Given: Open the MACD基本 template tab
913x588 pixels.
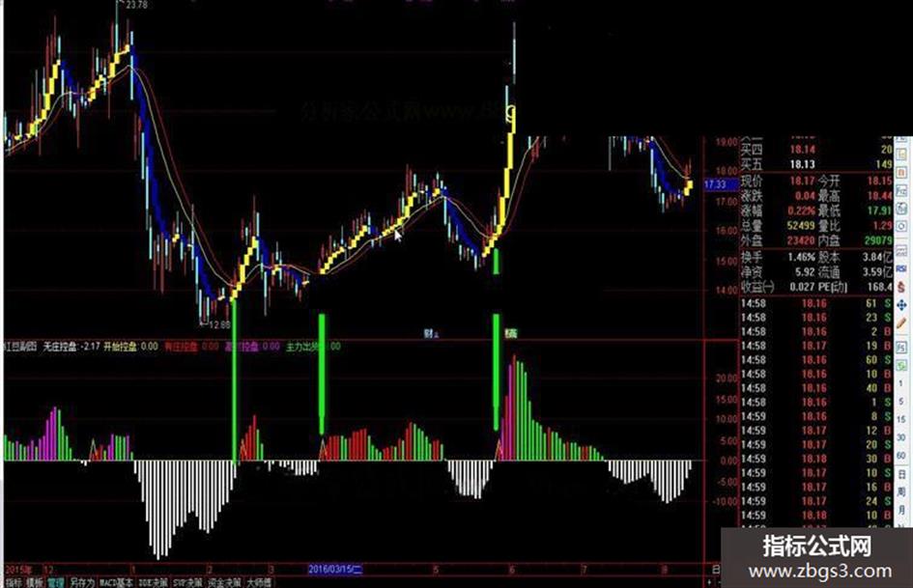Looking at the screenshot, I should tap(117, 582).
